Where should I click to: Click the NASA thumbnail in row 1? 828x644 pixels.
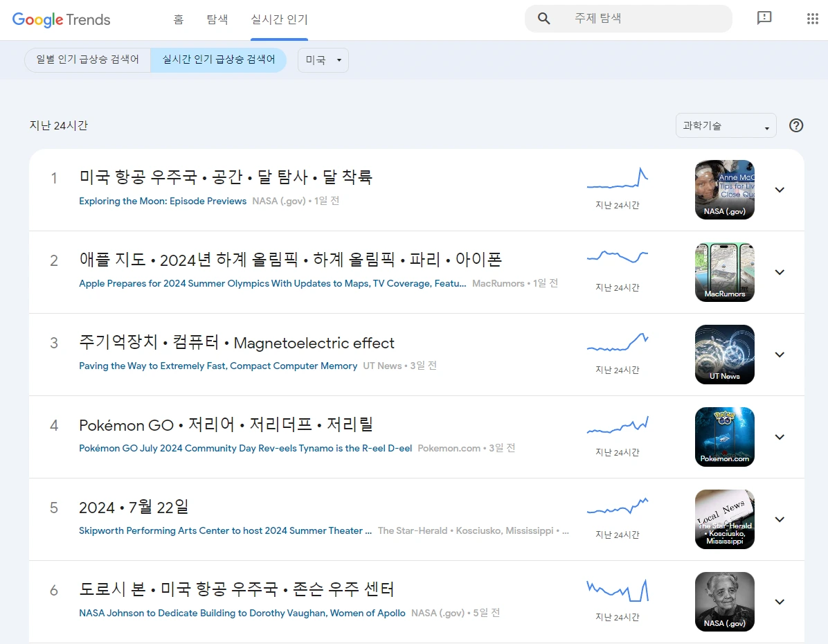(x=724, y=190)
